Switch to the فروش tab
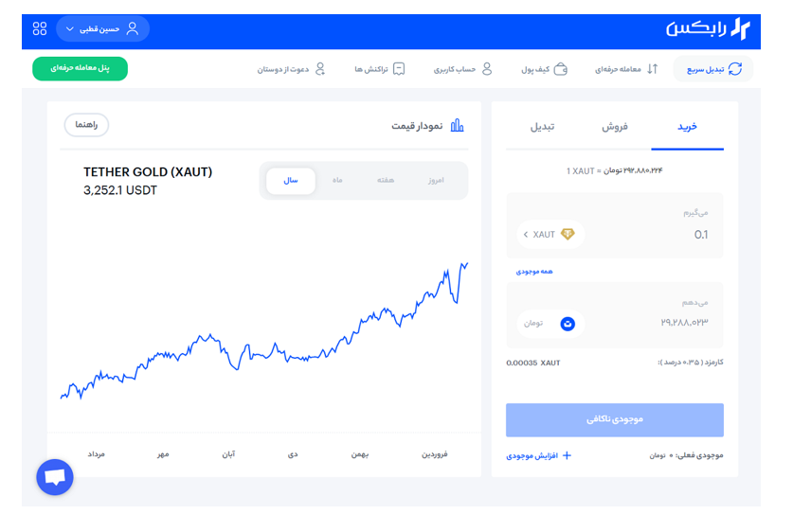The height and width of the screenshot is (532, 793). [x=615, y=127]
